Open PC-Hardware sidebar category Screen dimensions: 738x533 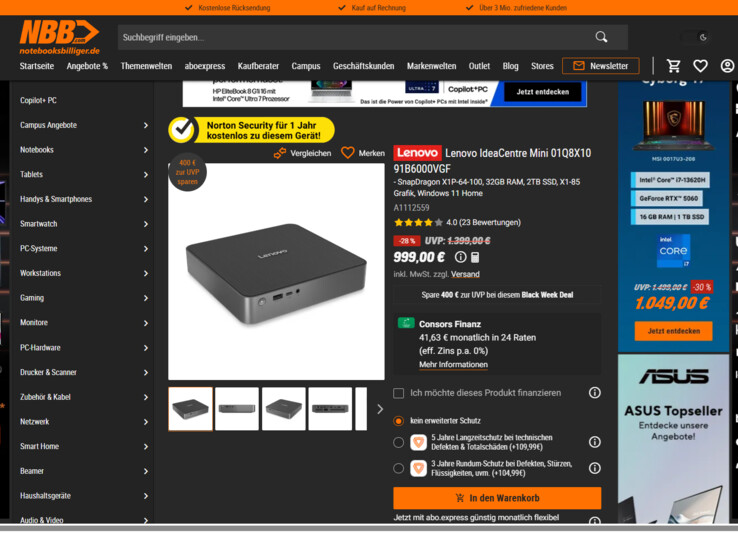tap(40, 347)
